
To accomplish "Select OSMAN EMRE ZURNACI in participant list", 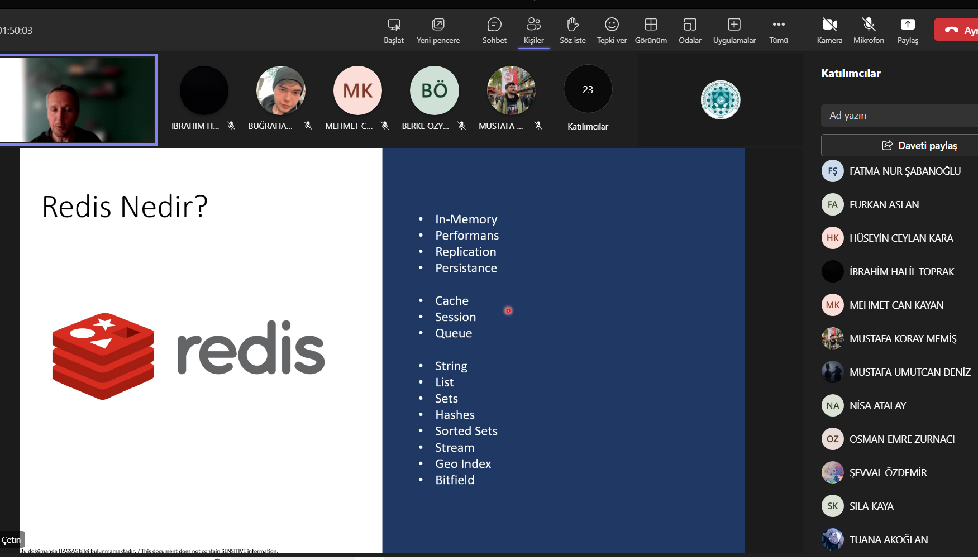I will 899,439.
